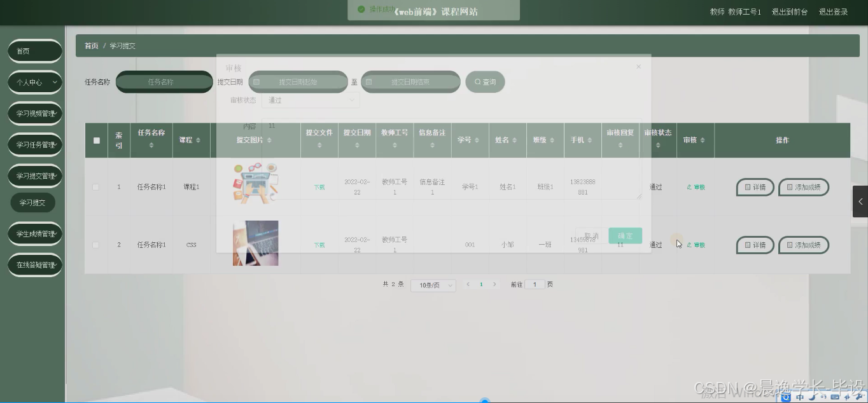Go to next page arrow in pagination
Viewport: 868px width, 403px height.
click(494, 284)
